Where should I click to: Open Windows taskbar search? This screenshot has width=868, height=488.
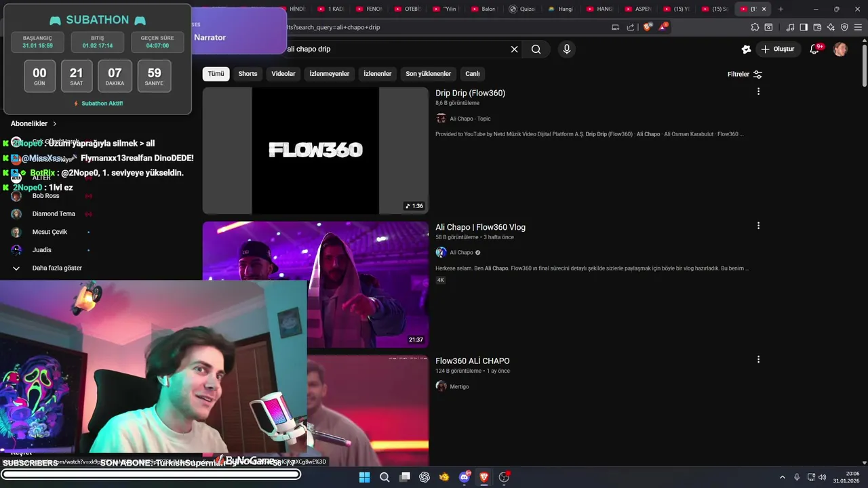click(x=384, y=477)
